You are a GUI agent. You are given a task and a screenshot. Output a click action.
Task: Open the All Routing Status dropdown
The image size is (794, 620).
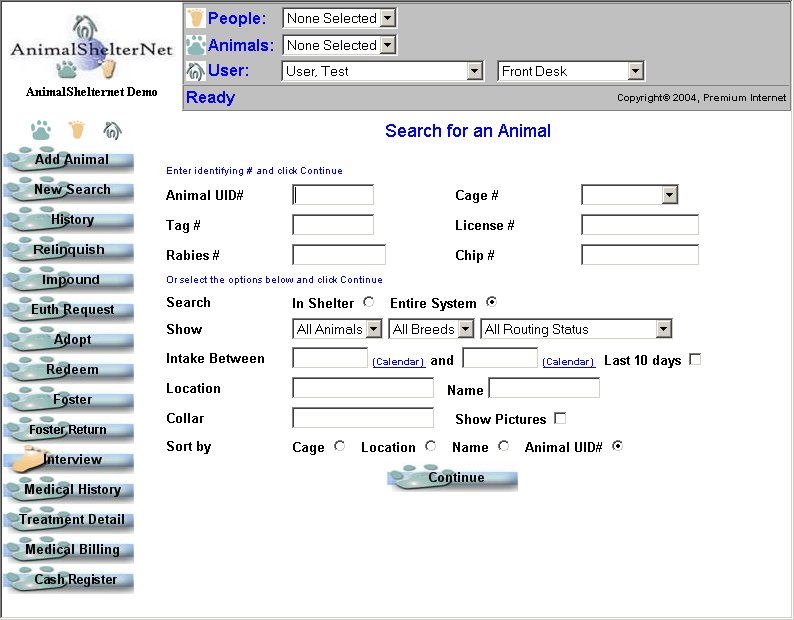(x=576, y=329)
